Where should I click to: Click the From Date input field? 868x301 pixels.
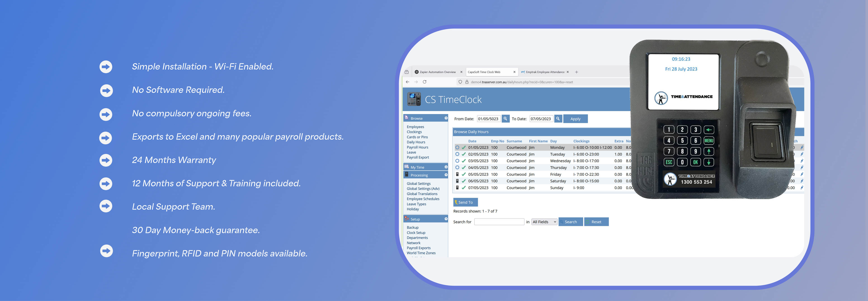coord(488,119)
